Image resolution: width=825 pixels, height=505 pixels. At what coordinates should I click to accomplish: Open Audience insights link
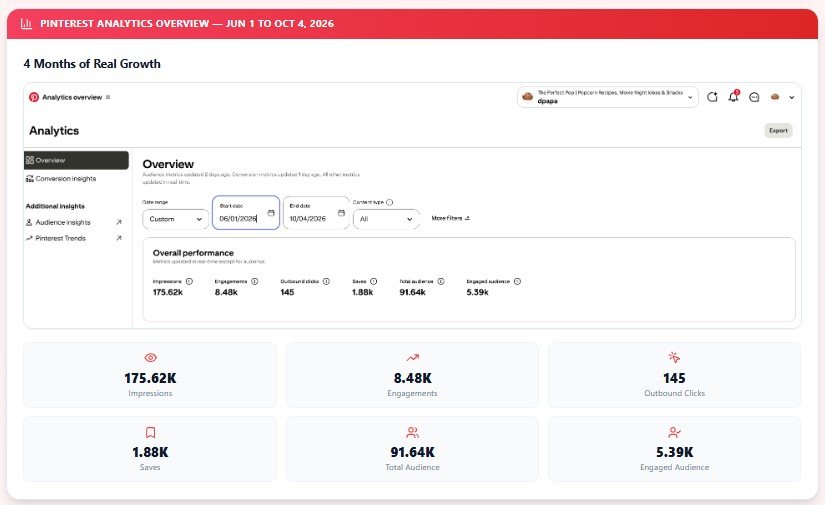point(63,223)
